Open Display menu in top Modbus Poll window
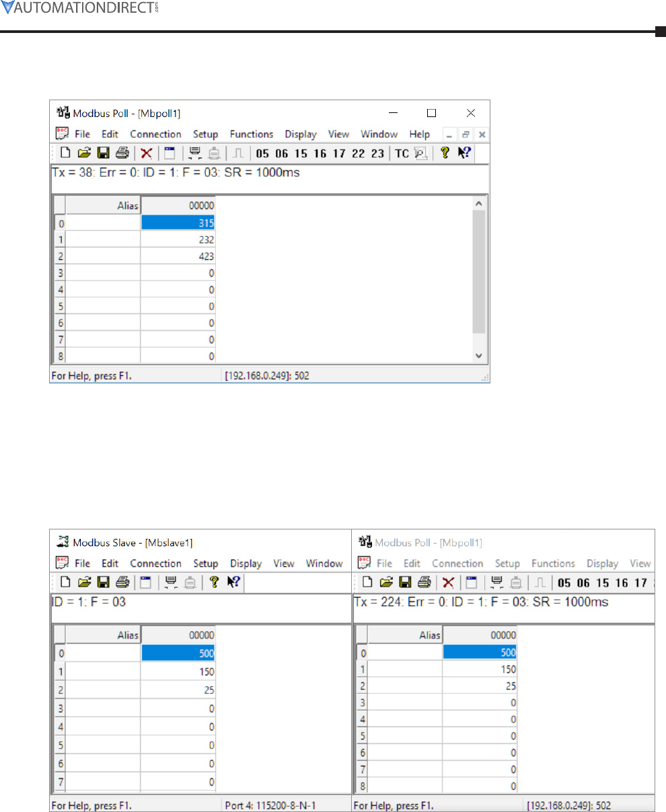The width and height of the screenshot is (666, 812). (x=300, y=134)
